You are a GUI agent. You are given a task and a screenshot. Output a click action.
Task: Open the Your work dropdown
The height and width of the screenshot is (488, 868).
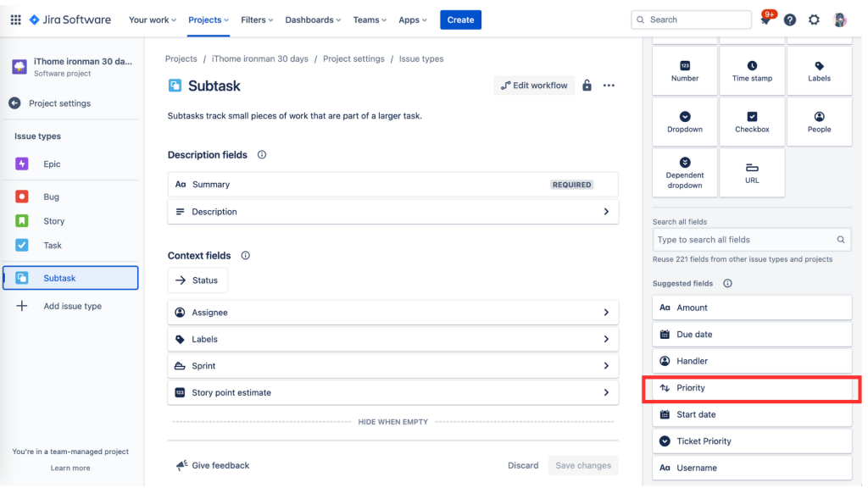(x=153, y=20)
